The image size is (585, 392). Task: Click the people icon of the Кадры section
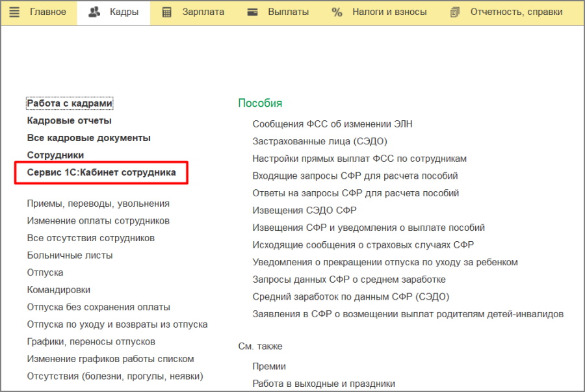pos(94,12)
